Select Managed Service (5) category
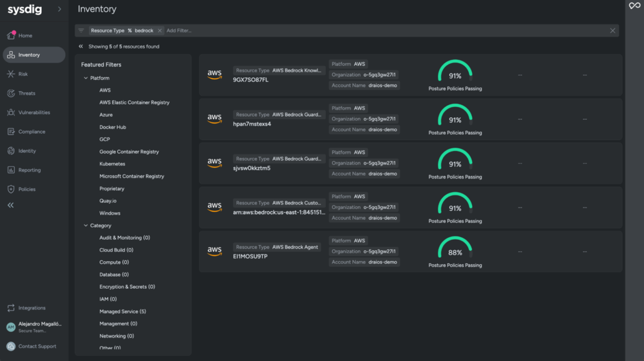The height and width of the screenshot is (361, 644). (122, 311)
